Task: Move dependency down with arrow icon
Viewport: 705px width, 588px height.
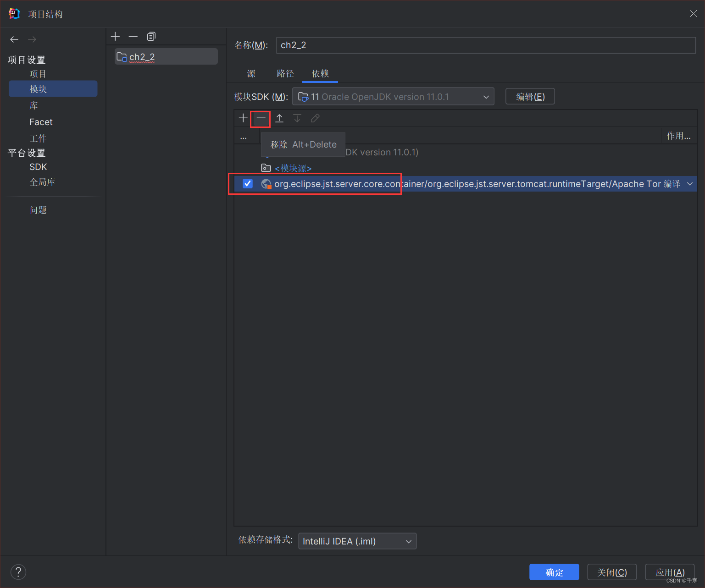Action: click(297, 118)
